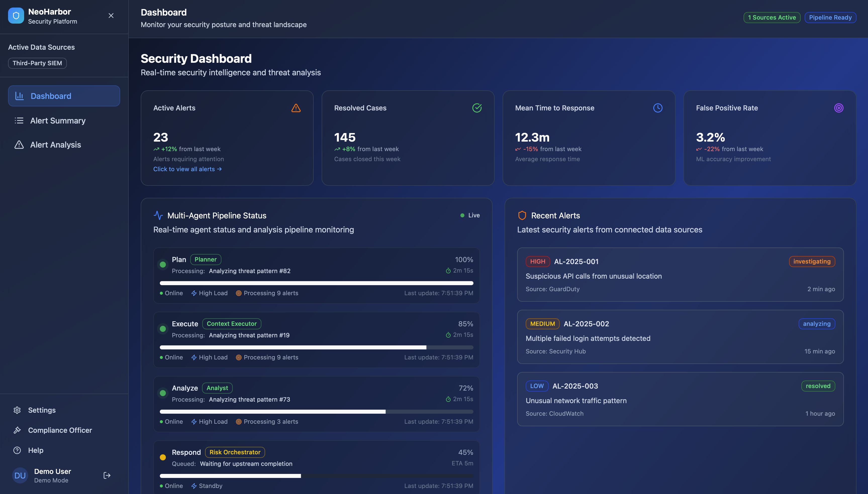
Task: Open the AL-2025-001 high severity alert card
Action: pyautogui.click(x=680, y=275)
